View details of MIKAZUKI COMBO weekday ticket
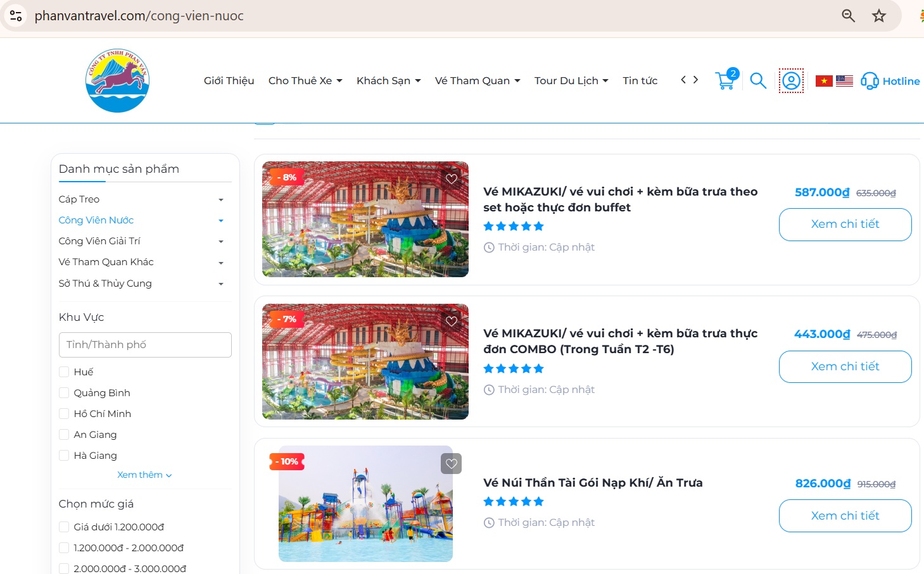 845,366
